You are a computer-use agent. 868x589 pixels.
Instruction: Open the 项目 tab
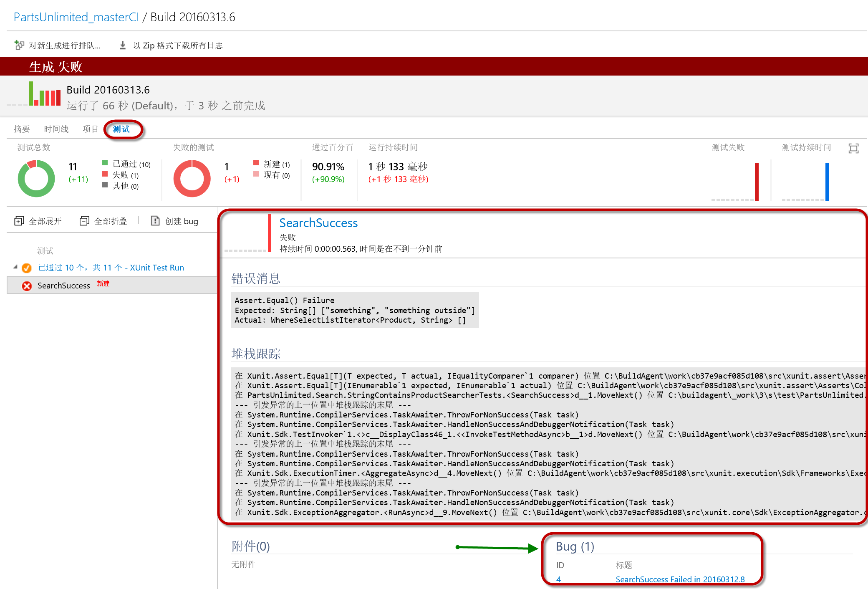click(90, 129)
